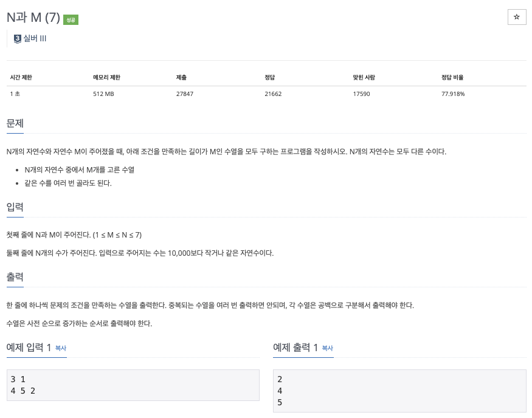Click the star favorite icon

tap(517, 17)
